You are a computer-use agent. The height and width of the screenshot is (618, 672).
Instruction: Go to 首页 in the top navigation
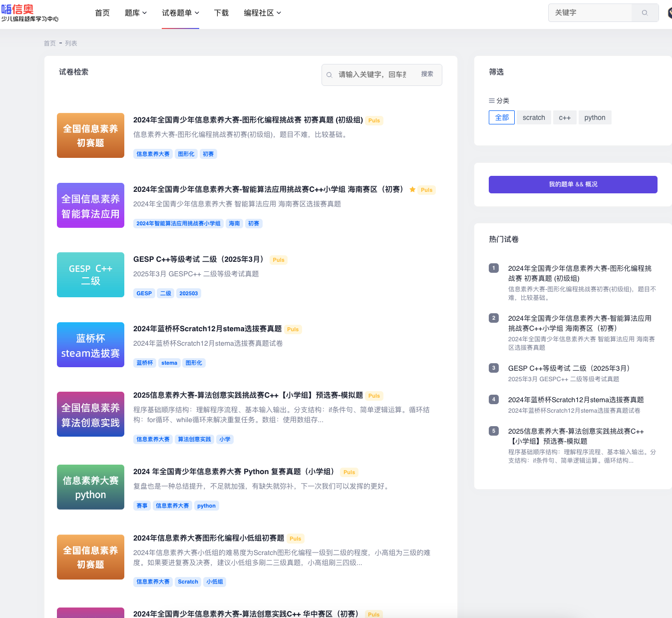102,13
